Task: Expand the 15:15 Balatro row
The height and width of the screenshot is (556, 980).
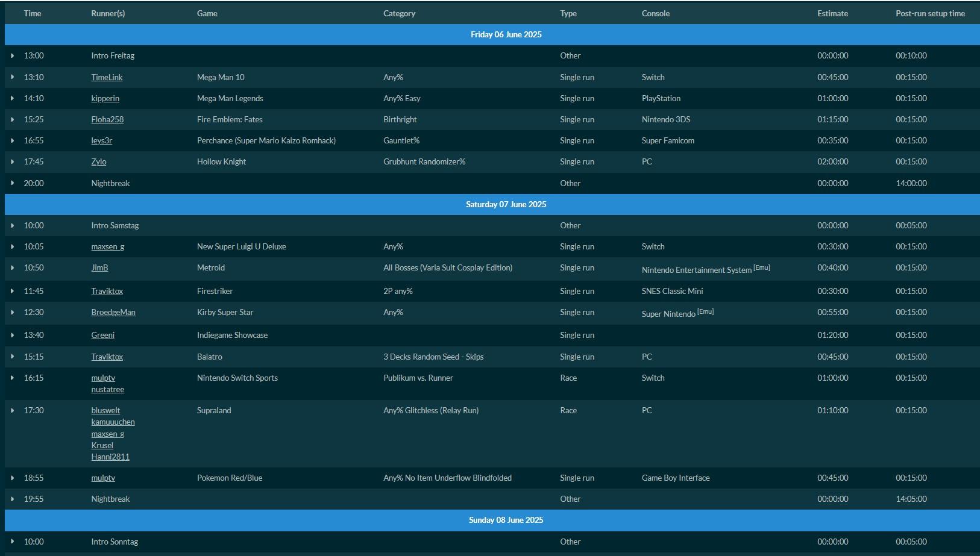Action: pos(12,357)
